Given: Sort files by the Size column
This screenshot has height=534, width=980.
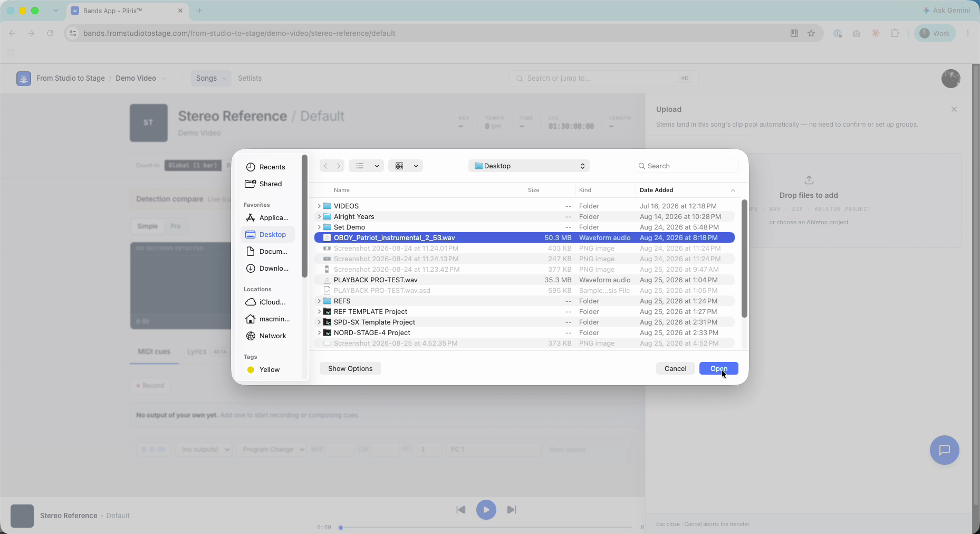Looking at the screenshot, I should 534,190.
